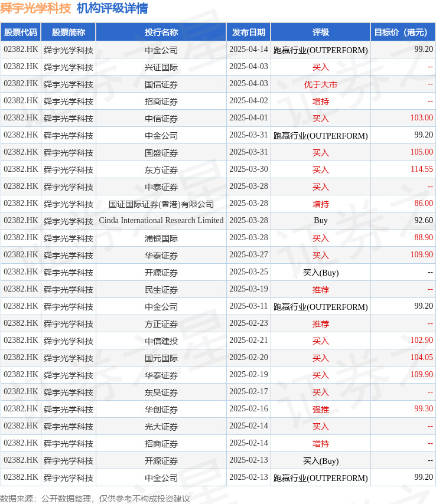Image resolution: width=436 pixels, height=504 pixels.
Task: Click the date 2025-04-14
Action: click(x=249, y=49)
